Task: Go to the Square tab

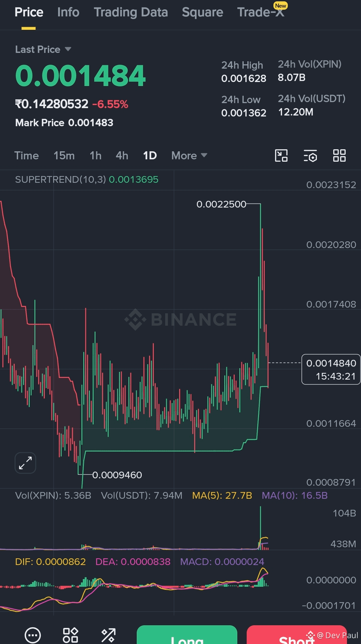Action: point(203,12)
